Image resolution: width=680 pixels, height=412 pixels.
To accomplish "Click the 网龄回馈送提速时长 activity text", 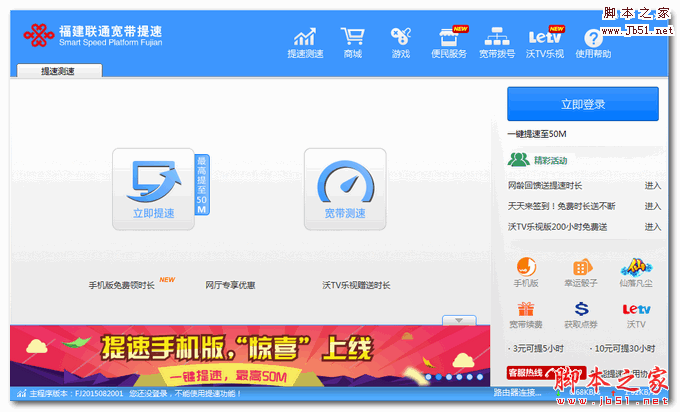I will point(545,186).
